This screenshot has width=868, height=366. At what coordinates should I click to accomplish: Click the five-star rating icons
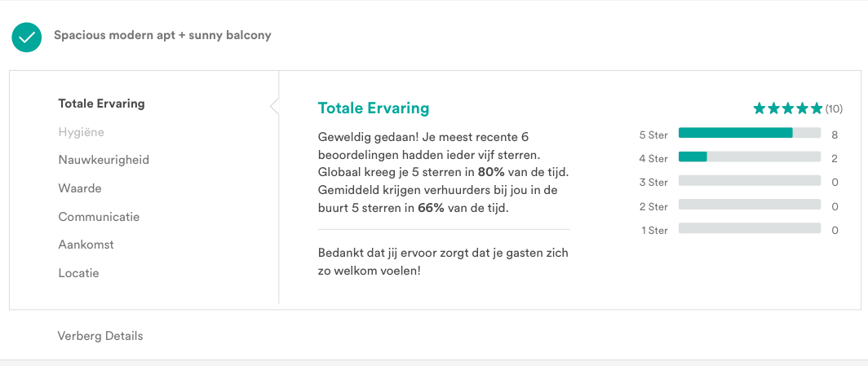787,108
